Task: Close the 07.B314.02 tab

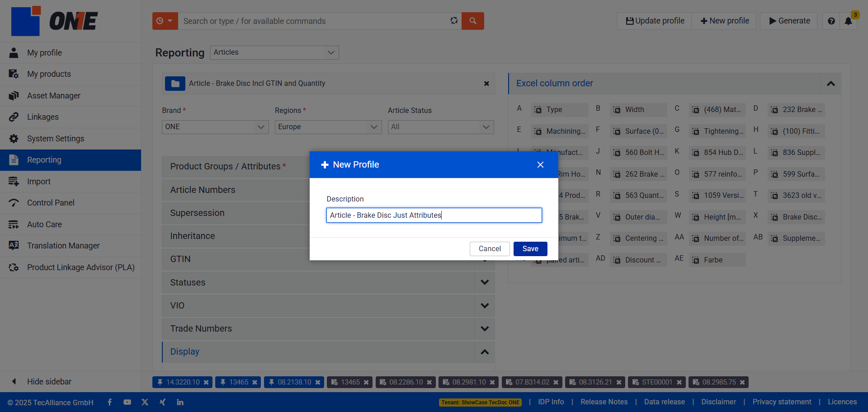Action: pyautogui.click(x=556, y=382)
